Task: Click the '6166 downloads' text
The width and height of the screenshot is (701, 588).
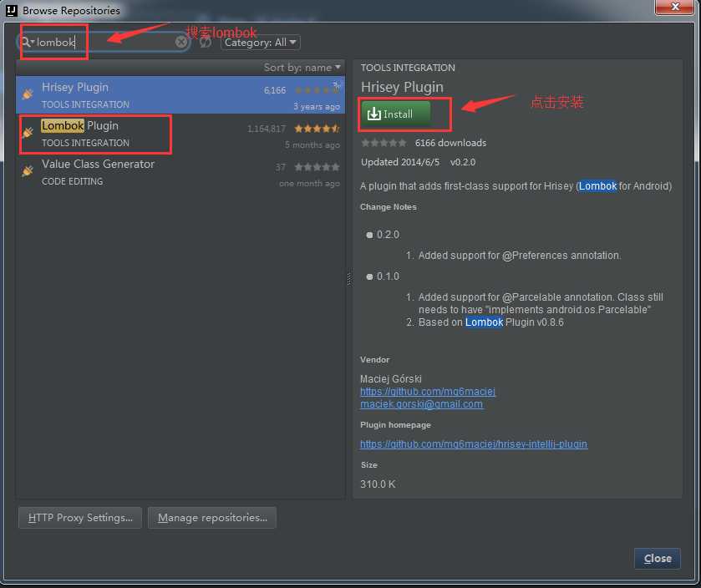Action: (x=450, y=143)
